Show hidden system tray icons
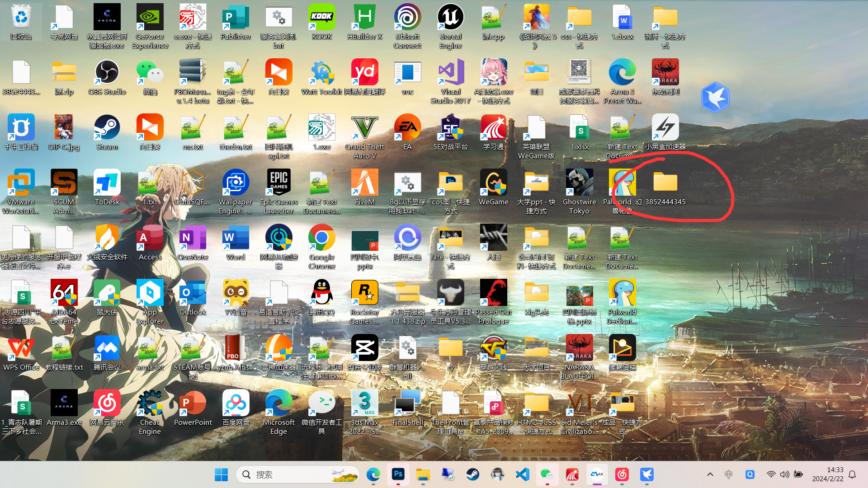The width and height of the screenshot is (868, 488). pos(710,474)
